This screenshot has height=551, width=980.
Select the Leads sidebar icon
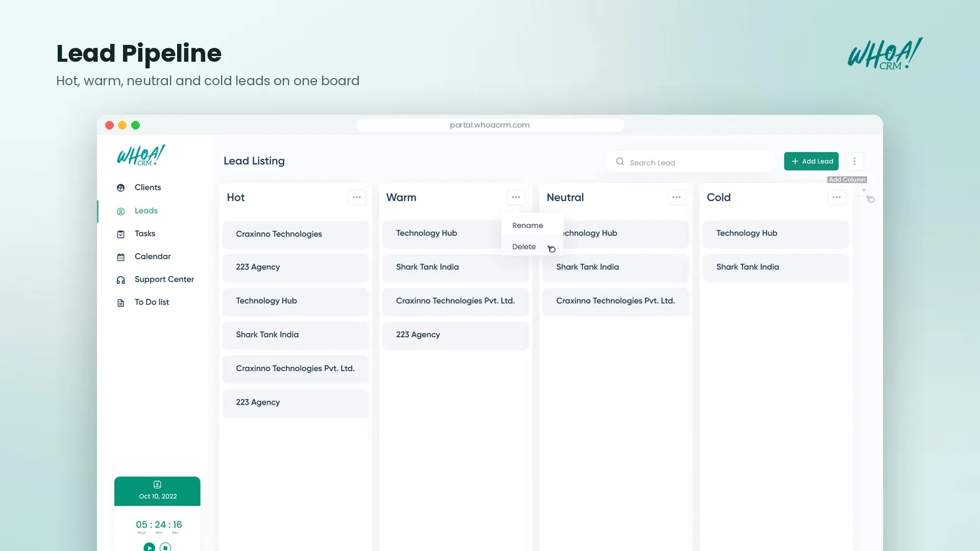point(120,211)
